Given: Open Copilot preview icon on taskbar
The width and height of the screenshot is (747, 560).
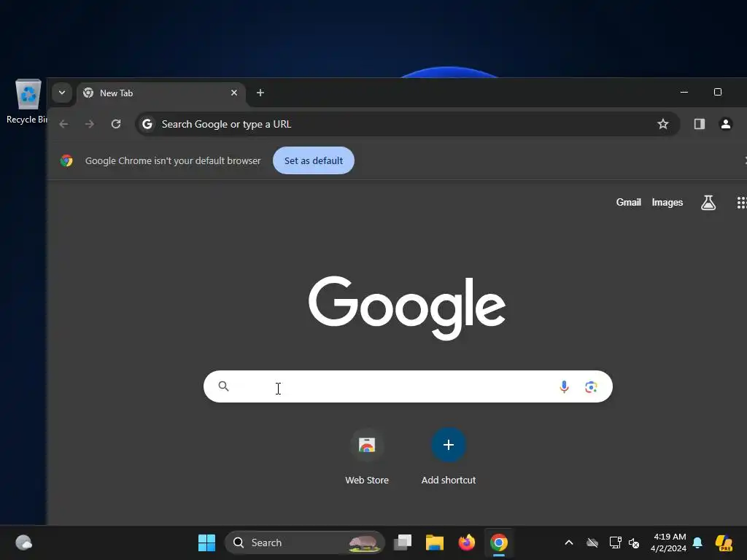Looking at the screenshot, I should pos(724,542).
